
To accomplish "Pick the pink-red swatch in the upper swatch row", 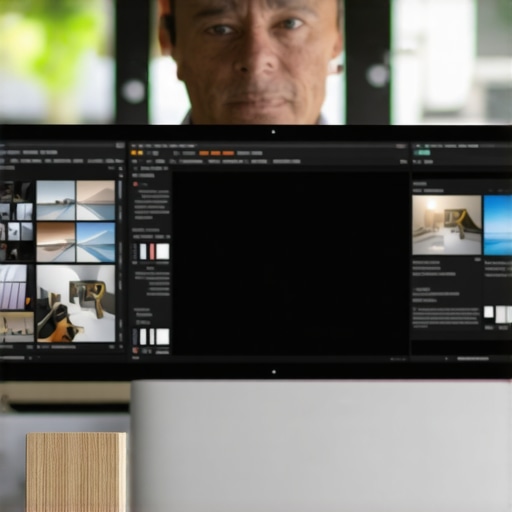I will coord(152,251).
